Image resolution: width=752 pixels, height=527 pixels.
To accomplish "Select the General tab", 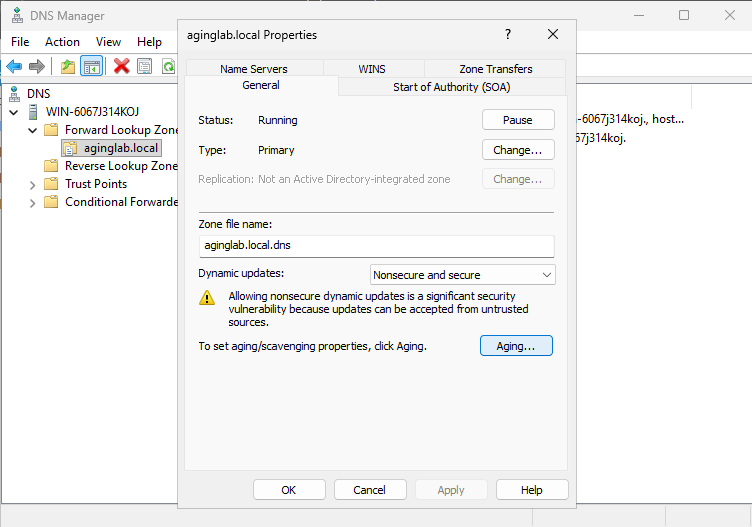I will click(x=261, y=85).
